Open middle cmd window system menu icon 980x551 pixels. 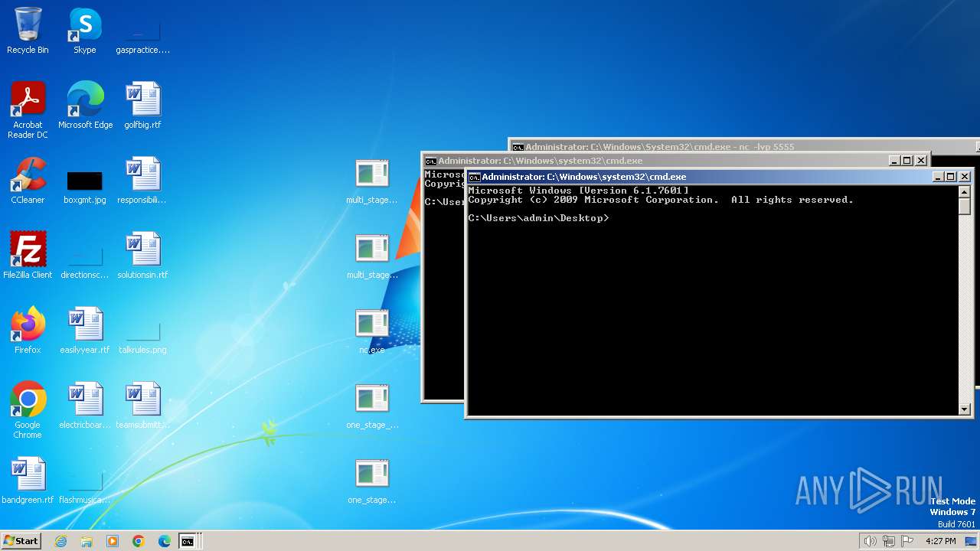[x=430, y=161]
